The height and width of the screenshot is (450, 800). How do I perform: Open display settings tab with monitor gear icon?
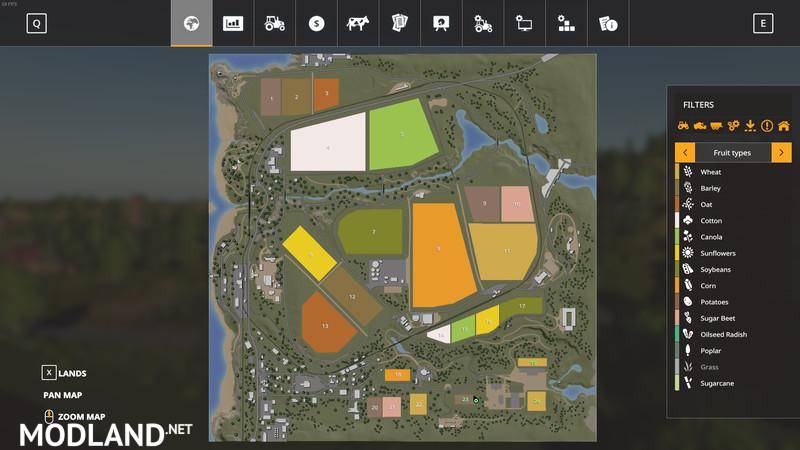pyautogui.click(x=524, y=23)
